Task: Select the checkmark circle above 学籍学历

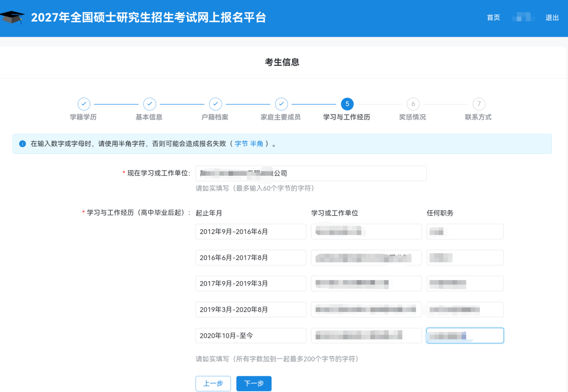Action: tap(84, 104)
